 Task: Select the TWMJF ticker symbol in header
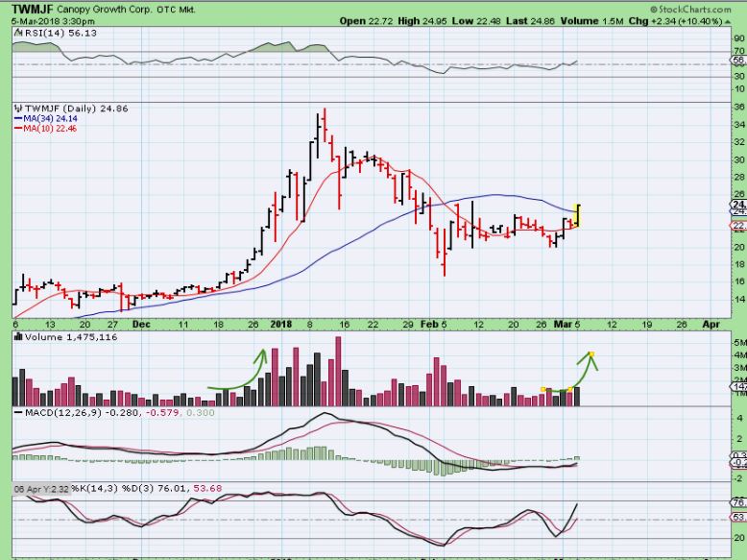tap(33, 9)
